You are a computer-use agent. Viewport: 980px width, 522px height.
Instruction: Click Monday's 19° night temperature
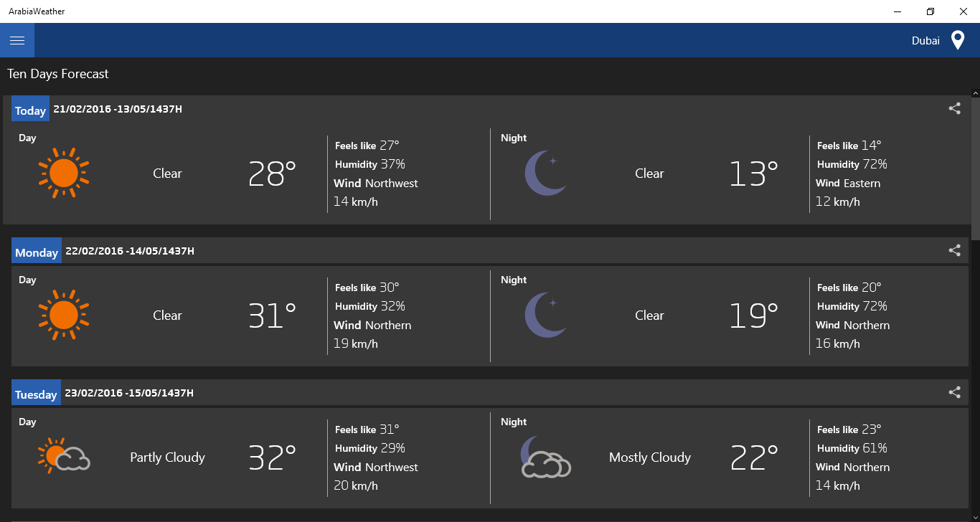pyautogui.click(x=753, y=315)
